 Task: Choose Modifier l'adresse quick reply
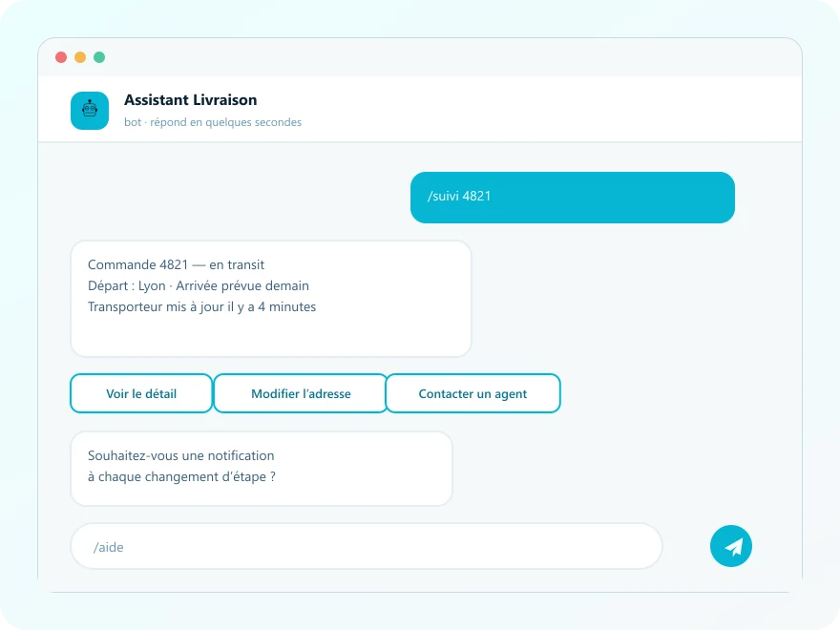tap(301, 393)
